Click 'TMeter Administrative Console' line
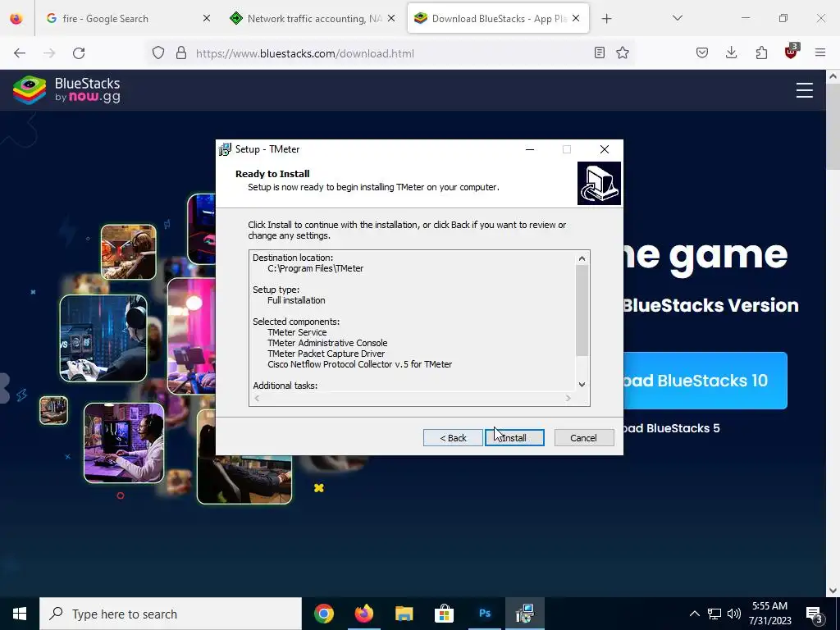Image resolution: width=840 pixels, height=630 pixels. pos(327,343)
